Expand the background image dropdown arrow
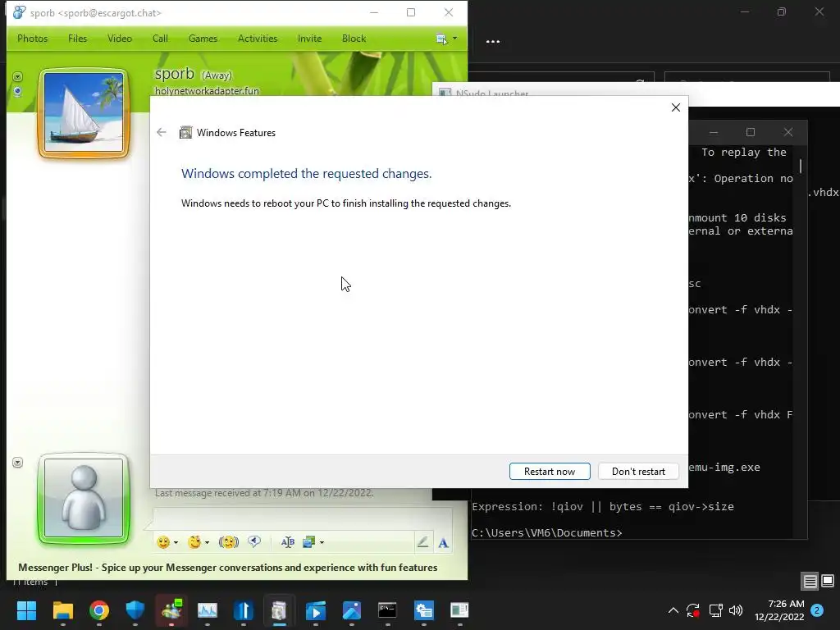 (322, 543)
